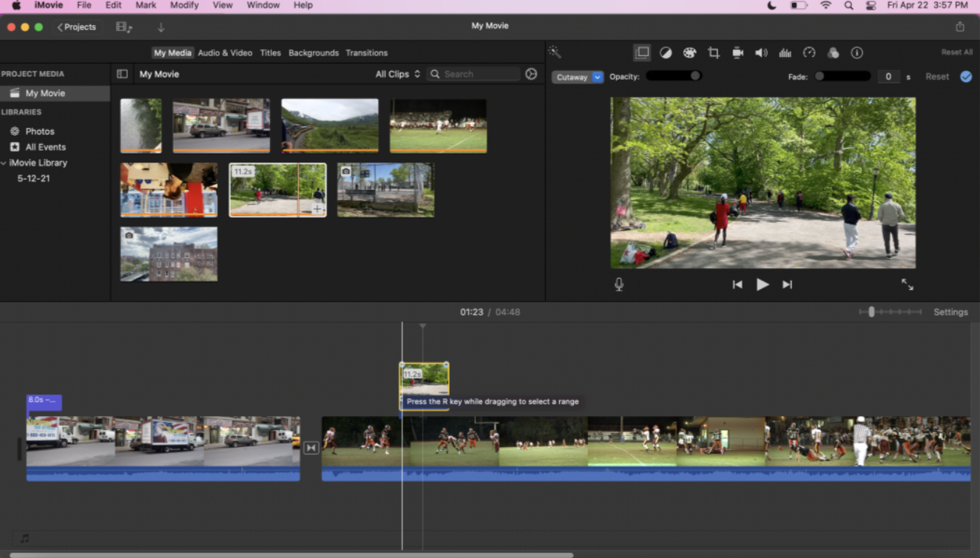Mute the microphone in the viewer
This screenshot has height=558, width=980.
pyautogui.click(x=619, y=284)
